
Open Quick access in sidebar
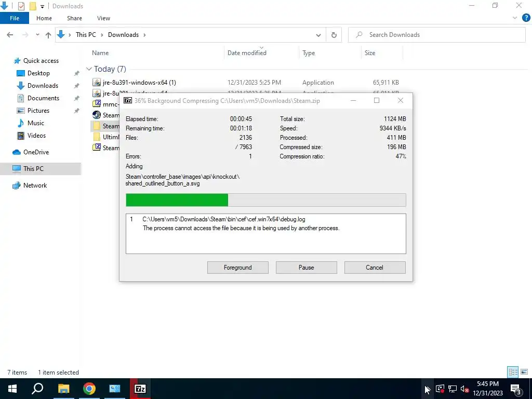[x=41, y=61]
